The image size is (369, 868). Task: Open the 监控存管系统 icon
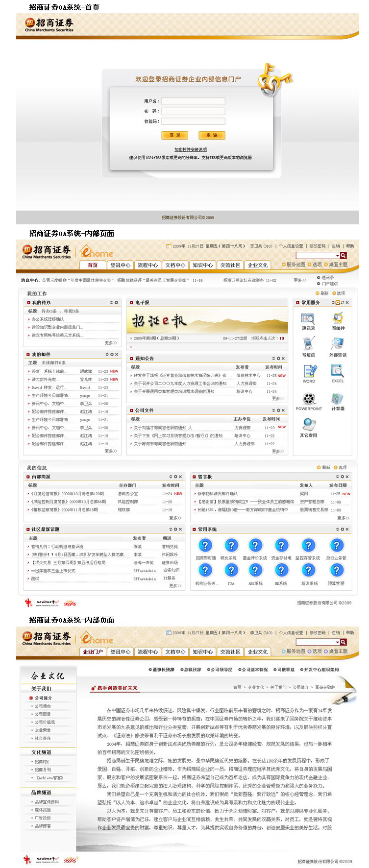pos(308,545)
